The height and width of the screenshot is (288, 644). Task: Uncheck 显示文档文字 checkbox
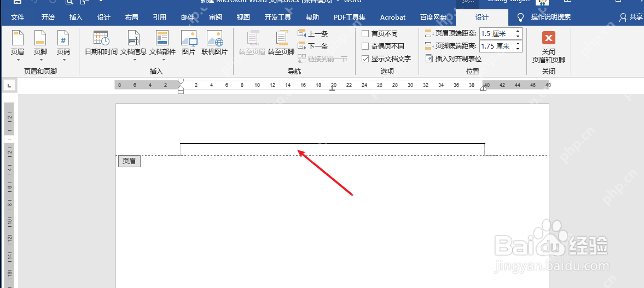(x=365, y=58)
